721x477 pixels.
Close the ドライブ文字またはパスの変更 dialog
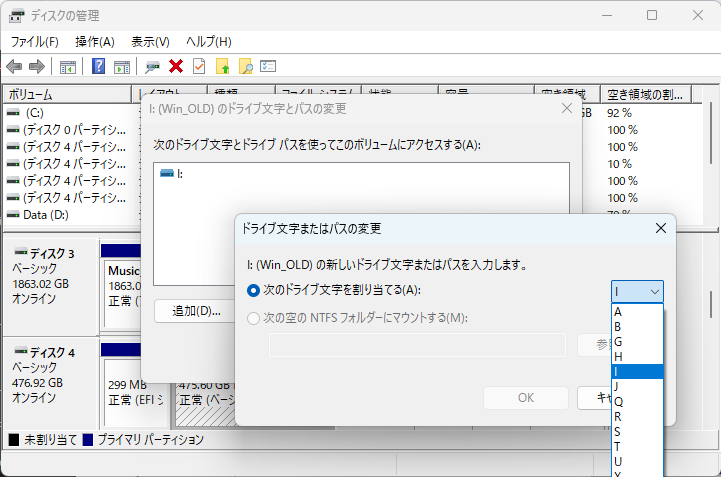point(660,229)
